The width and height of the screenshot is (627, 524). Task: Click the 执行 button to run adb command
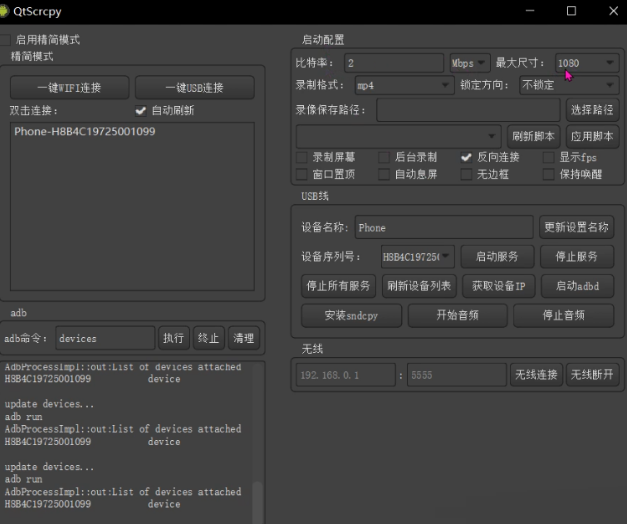click(173, 338)
